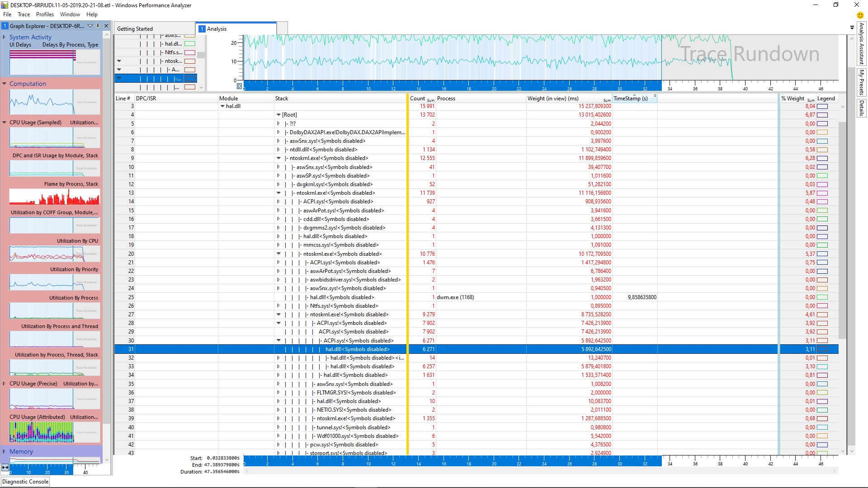Toggle legend box for line 39 ntoskrnl.exe
Viewport: 868px width, 488px height.
tap(822, 418)
